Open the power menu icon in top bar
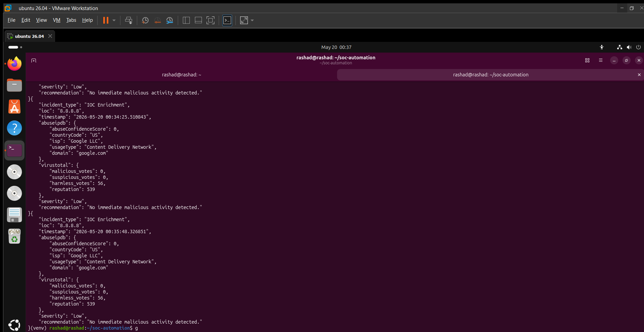 [x=638, y=47]
